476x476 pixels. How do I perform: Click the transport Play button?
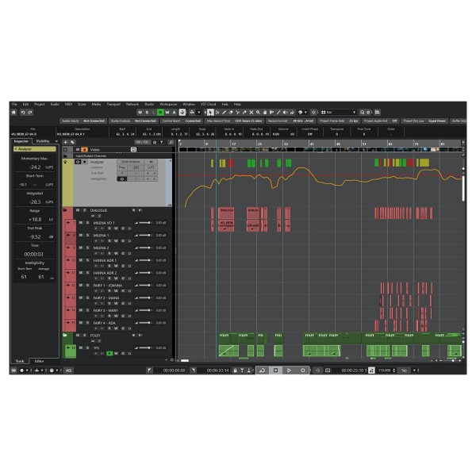coord(289,370)
